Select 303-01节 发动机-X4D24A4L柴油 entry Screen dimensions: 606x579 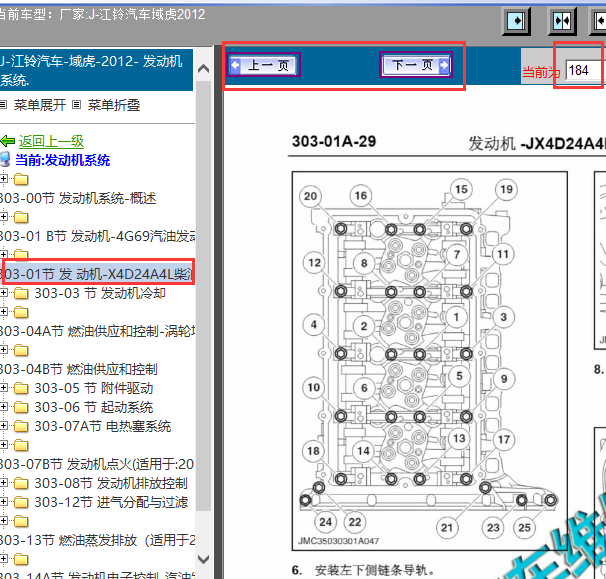click(97, 274)
